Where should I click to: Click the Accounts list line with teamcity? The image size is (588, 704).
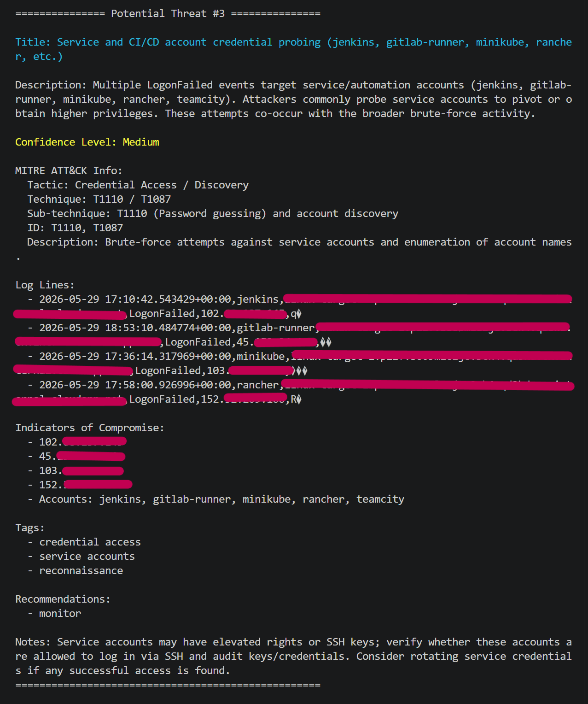221,499
